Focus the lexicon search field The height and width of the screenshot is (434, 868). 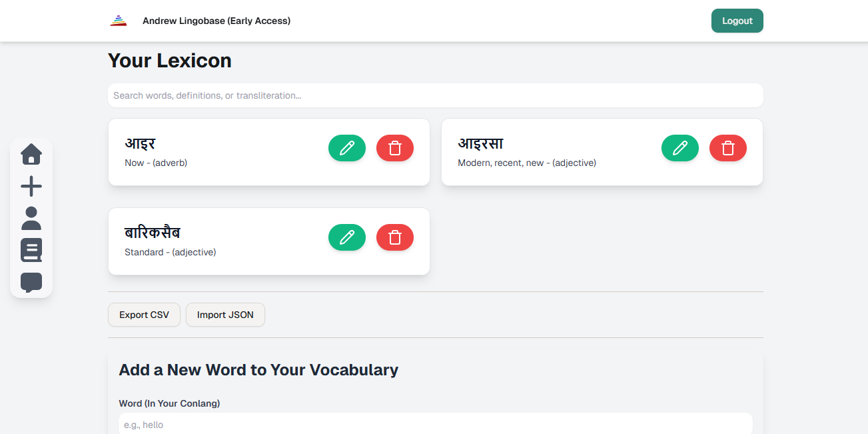pyautogui.click(x=435, y=95)
